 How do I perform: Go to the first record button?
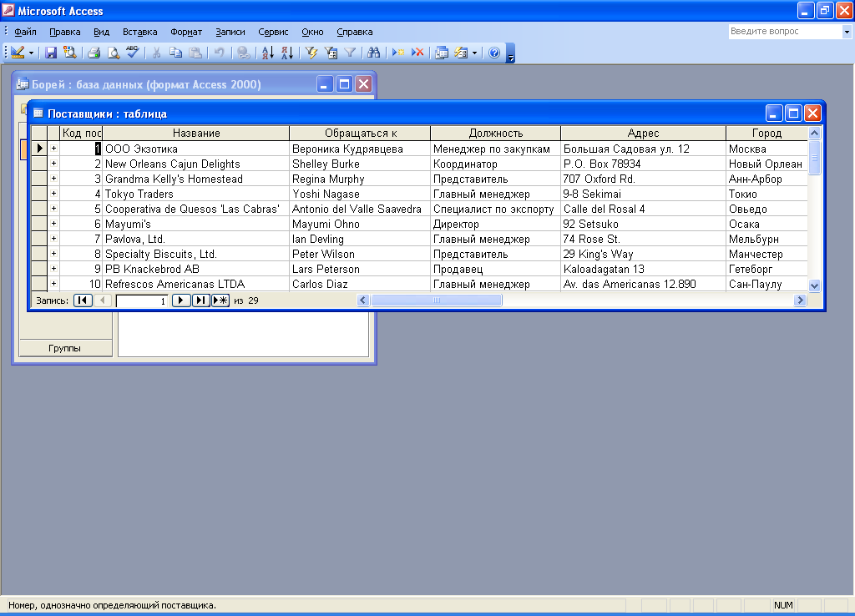click(x=83, y=300)
